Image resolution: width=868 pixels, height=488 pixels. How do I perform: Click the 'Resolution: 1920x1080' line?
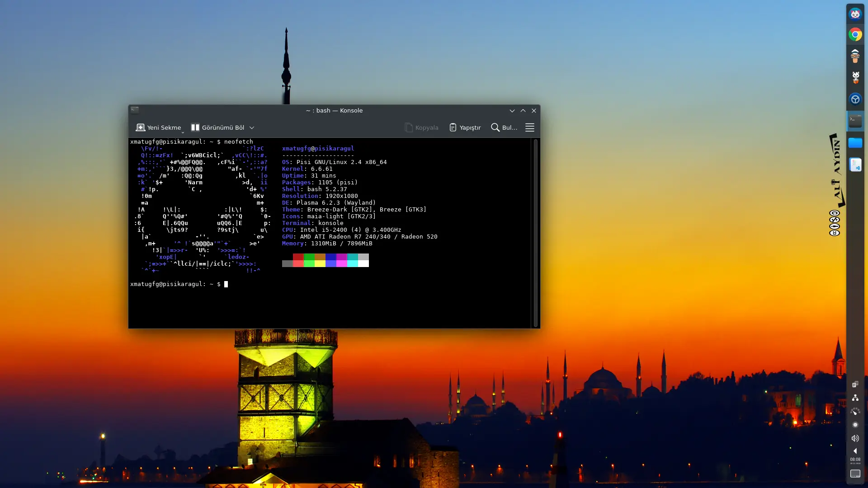tap(320, 196)
